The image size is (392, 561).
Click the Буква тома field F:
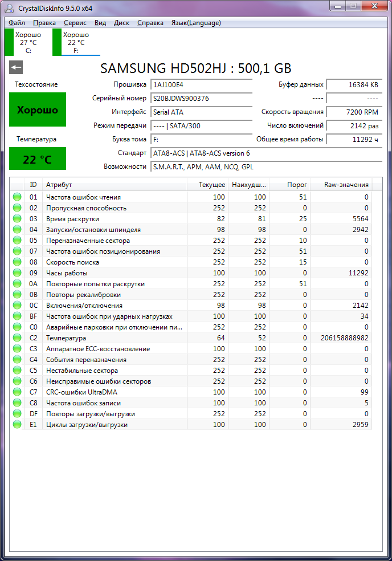[x=201, y=139]
